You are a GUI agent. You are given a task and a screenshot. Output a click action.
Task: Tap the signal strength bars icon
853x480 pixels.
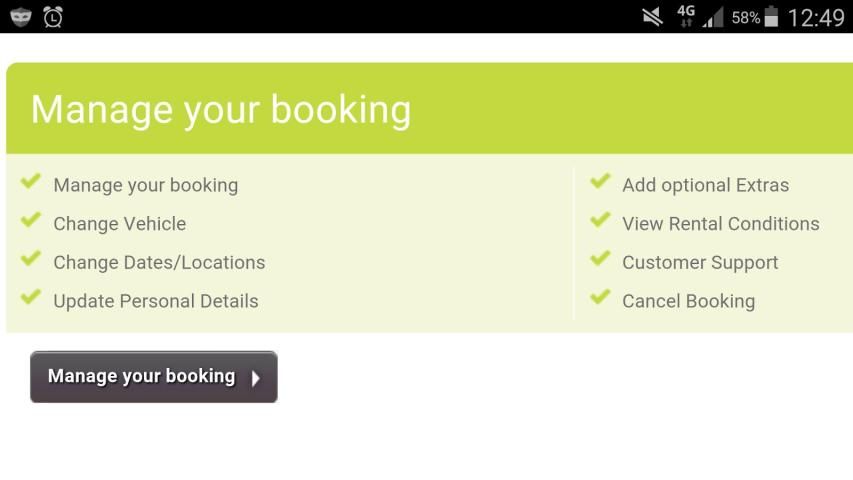[x=714, y=17]
